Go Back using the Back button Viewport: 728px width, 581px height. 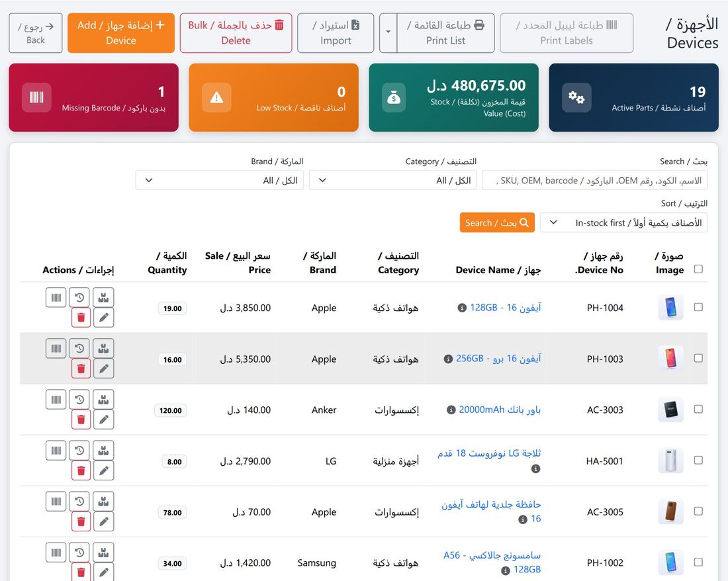coord(36,32)
